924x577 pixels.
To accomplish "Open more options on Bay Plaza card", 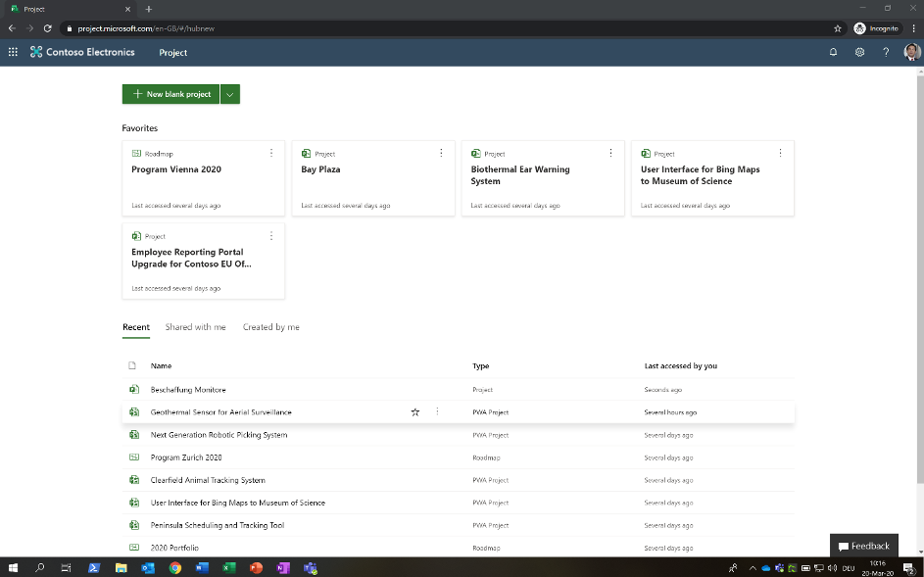I will point(441,153).
